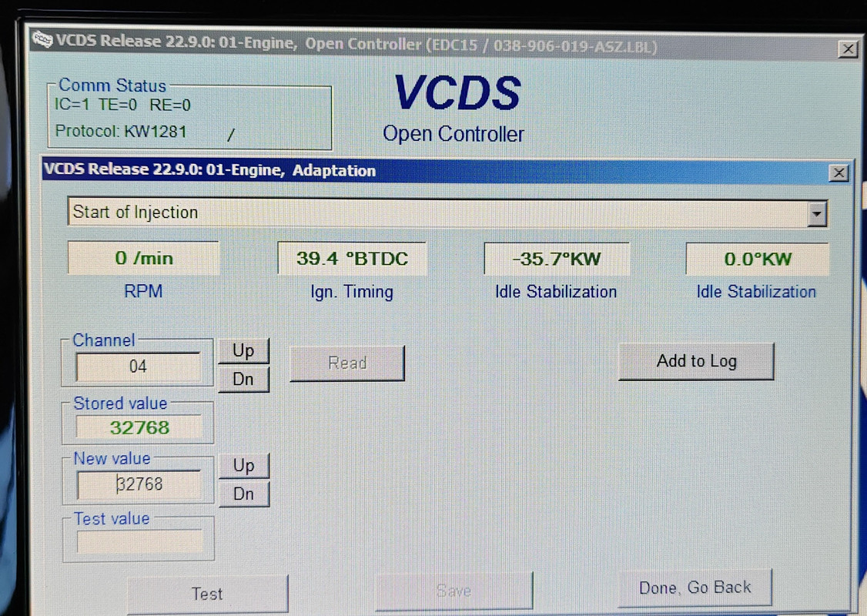
Task: Click the Read button
Action: pyautogui.click(x=347, y=363)
